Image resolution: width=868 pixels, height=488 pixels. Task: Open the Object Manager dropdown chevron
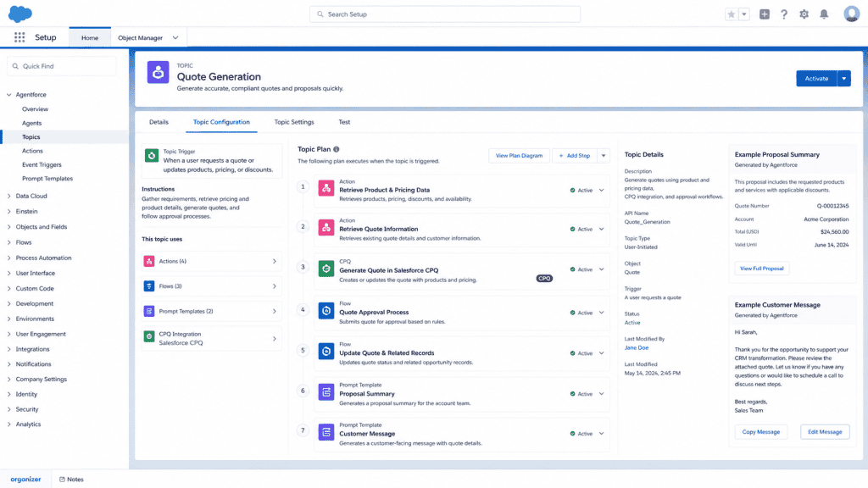pyautogui.click(x=175, y=37)
